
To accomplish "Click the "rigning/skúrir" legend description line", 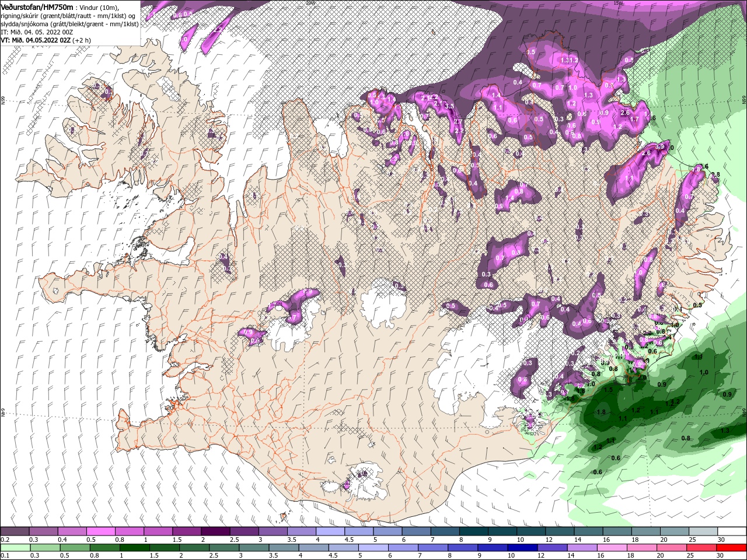I will click(x=68, y=16).
